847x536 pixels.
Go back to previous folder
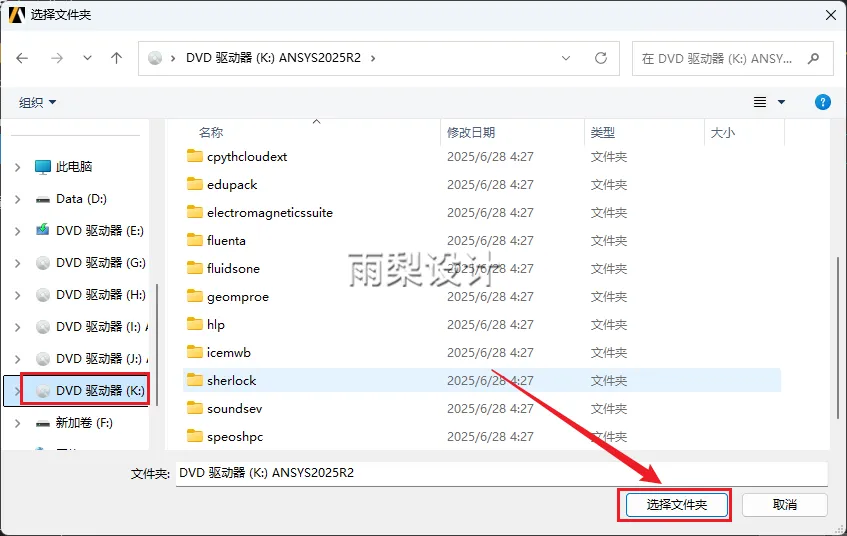pos(22,58)
